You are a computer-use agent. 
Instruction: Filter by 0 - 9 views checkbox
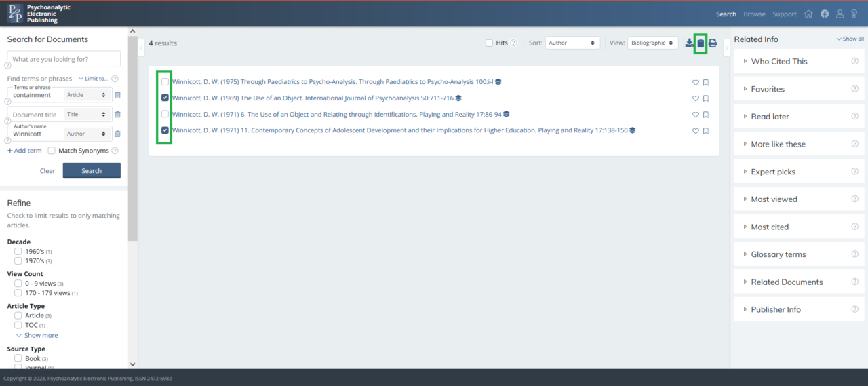[18, 284]
